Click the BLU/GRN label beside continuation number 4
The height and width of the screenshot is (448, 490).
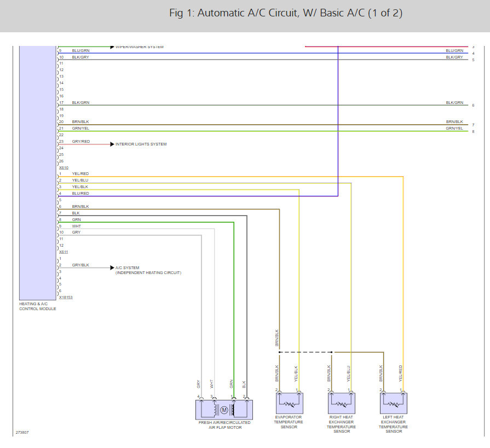coord(454,50)
